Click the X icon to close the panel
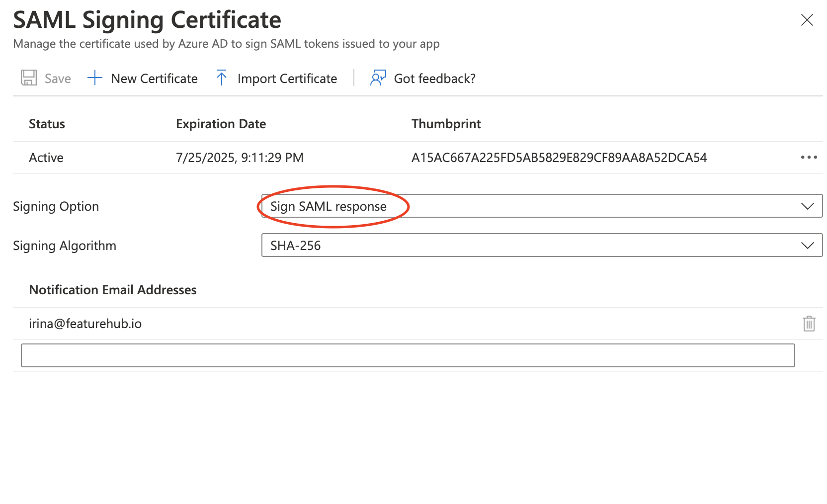 tap(807, 20)
